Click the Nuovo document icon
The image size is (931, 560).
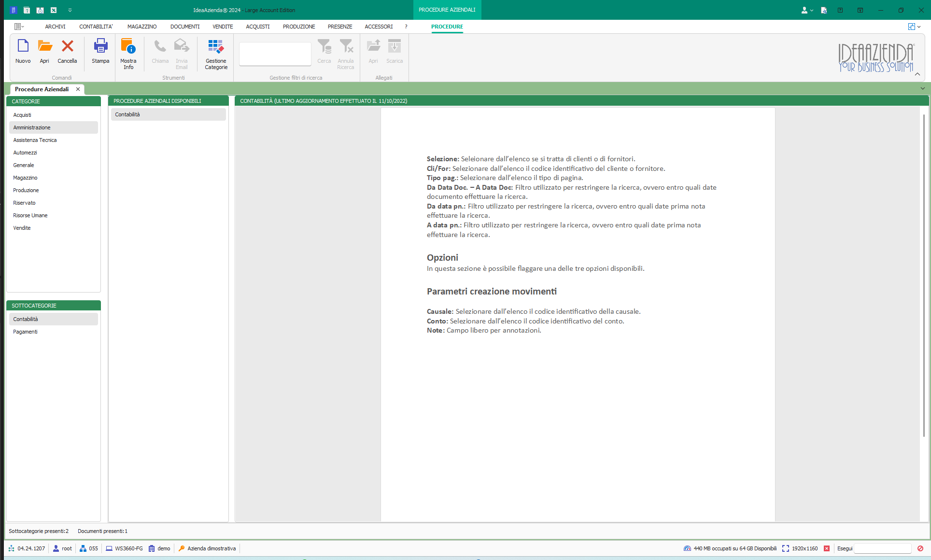[x=23, y=46]
